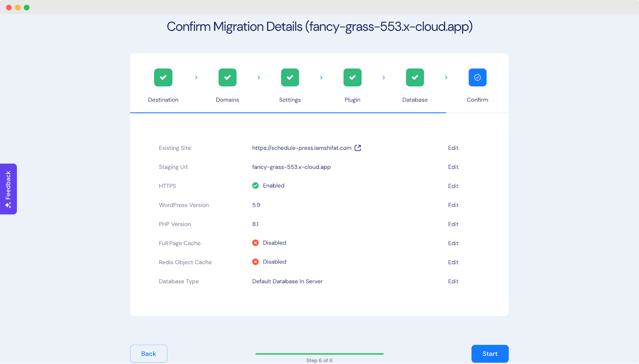This screenshot has height=364, width=639.
Task: Edit the Database Type setting
Action: point(453,281)
